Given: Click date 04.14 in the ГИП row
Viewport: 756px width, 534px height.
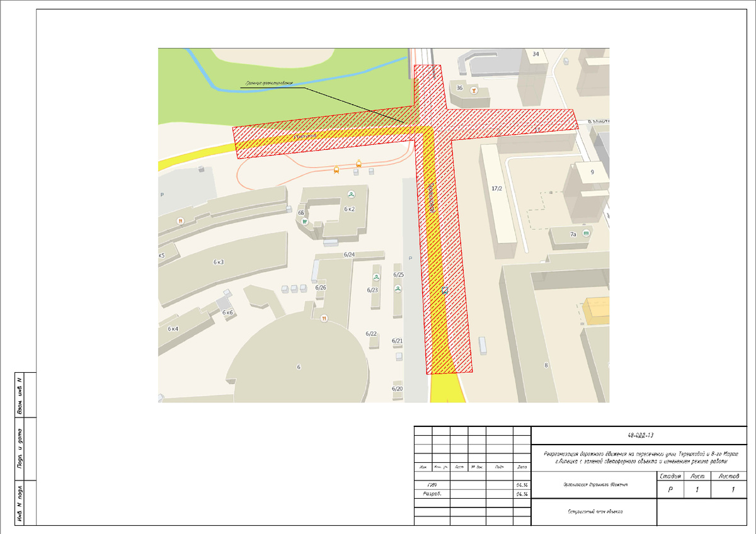Looking at the screenshot, I should (522, 485).
